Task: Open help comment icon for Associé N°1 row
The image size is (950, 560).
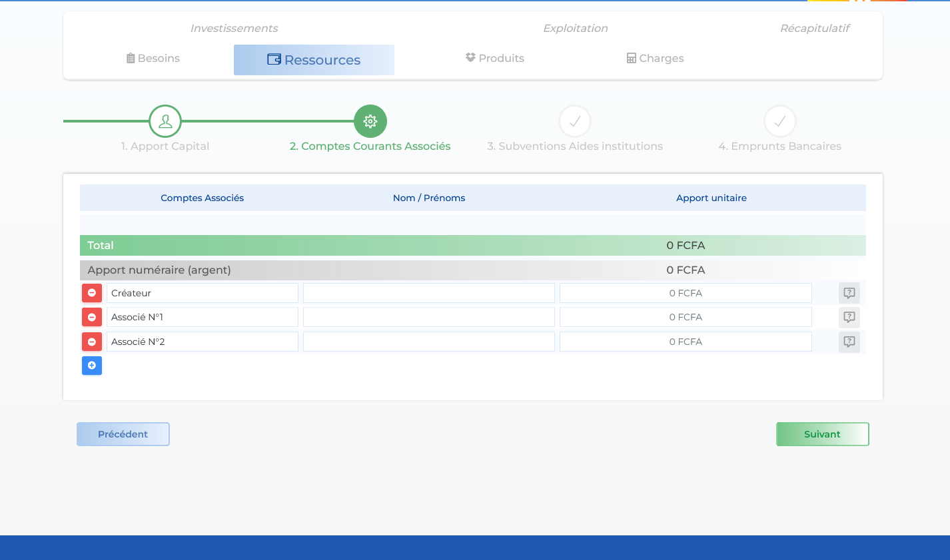Action: tap(849, 318)
